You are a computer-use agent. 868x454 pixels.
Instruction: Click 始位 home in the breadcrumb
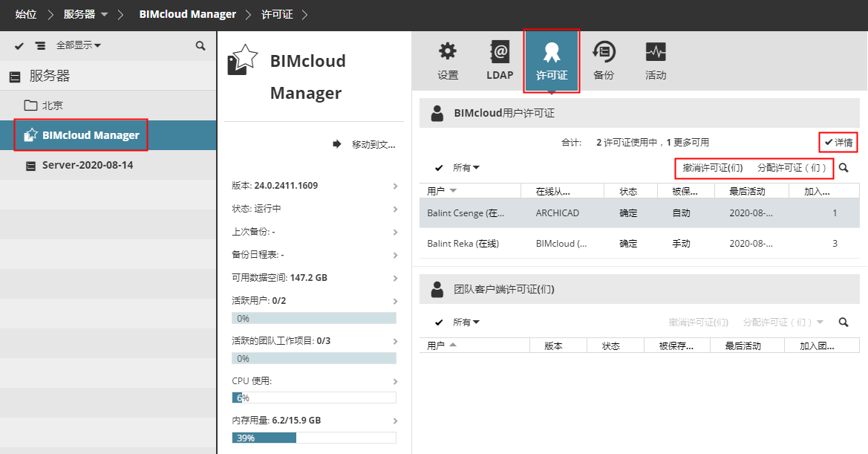[26, 14]
